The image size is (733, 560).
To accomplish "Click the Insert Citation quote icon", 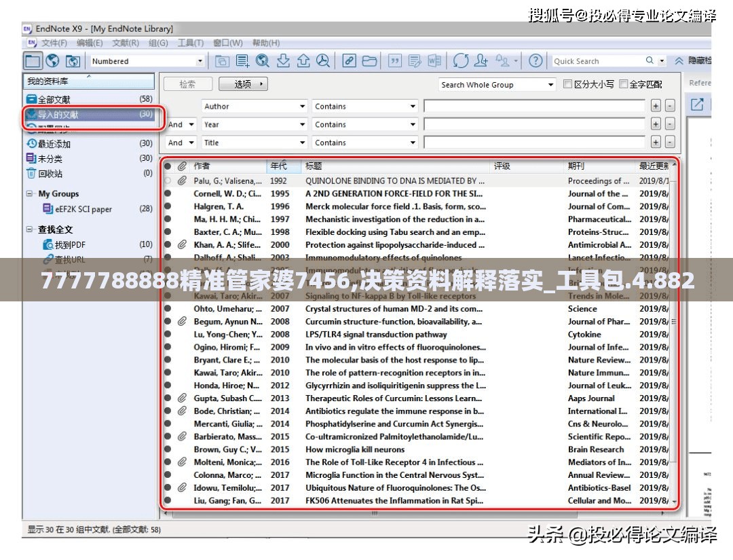I will coord(395,61).
